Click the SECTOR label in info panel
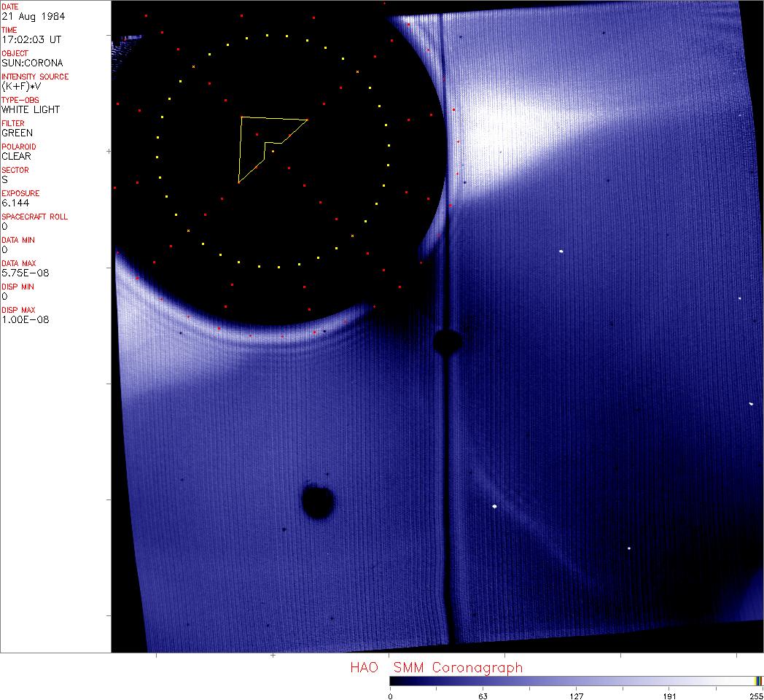 [x=15, y=170]
